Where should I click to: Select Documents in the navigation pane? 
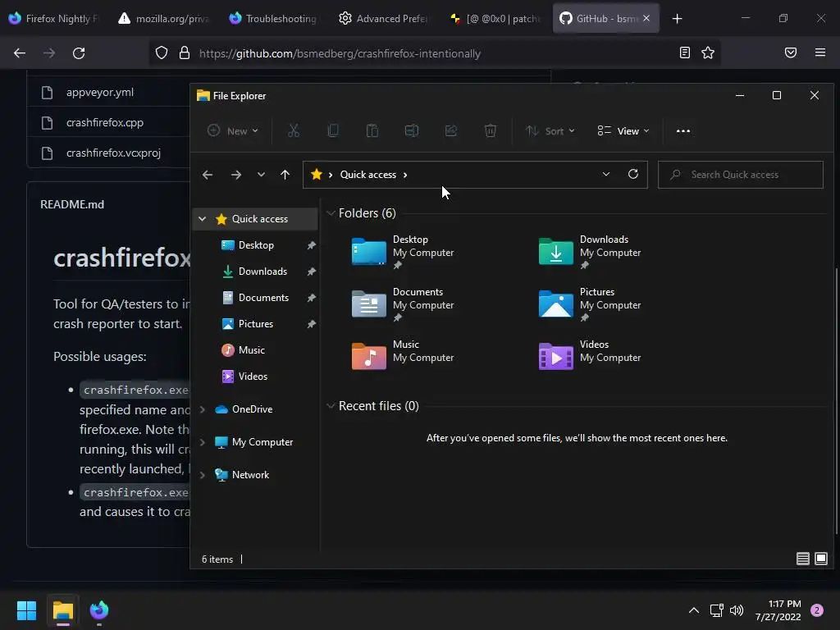[263, 297]
